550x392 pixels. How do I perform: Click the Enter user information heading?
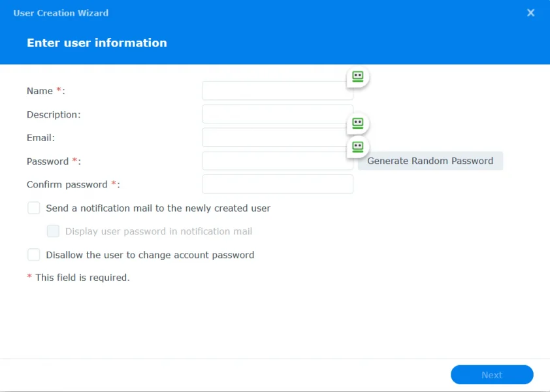(97, 43)
